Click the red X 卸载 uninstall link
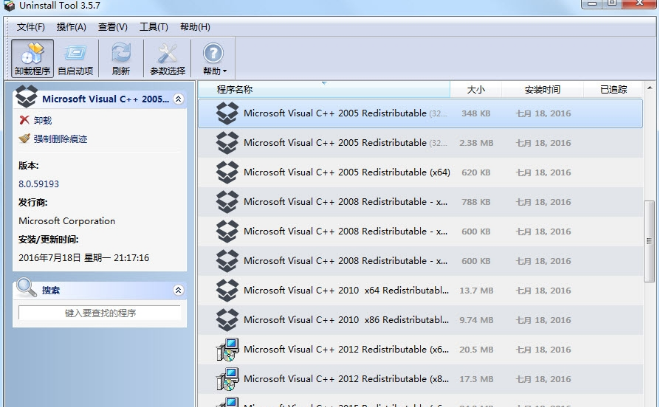 [35, 121]
